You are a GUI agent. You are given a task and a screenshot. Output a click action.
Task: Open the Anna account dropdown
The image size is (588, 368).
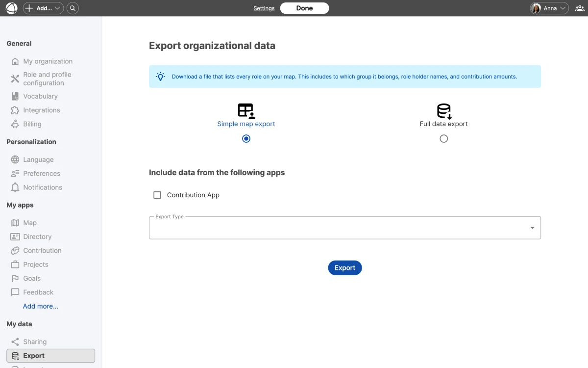click(549, 8)
